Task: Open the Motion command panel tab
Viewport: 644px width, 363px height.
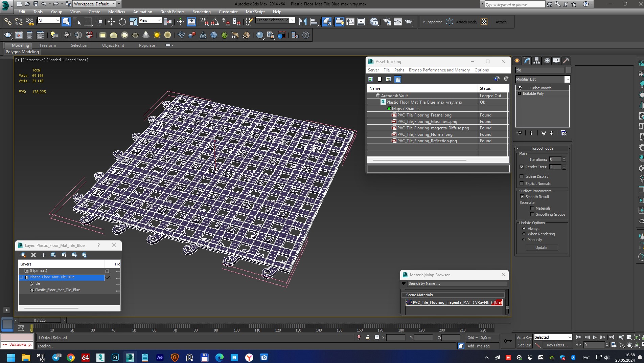Action: (547, 61)
